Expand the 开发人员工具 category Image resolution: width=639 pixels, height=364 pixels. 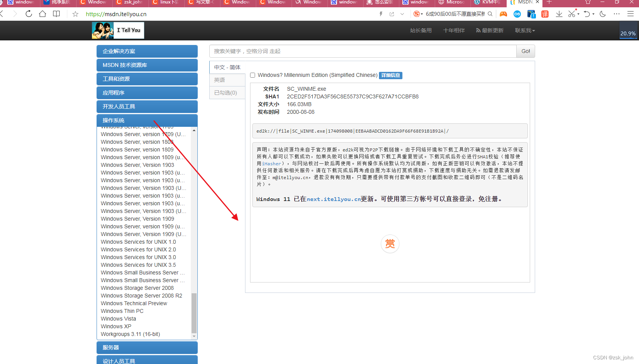coord(147,106)
